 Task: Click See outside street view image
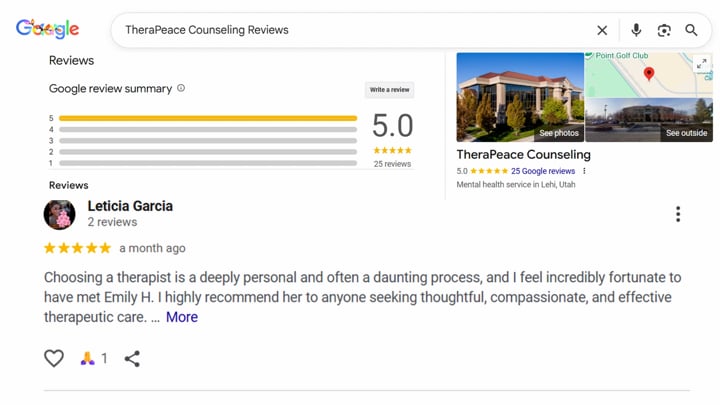pyautogui.click(x=686, y=133)
